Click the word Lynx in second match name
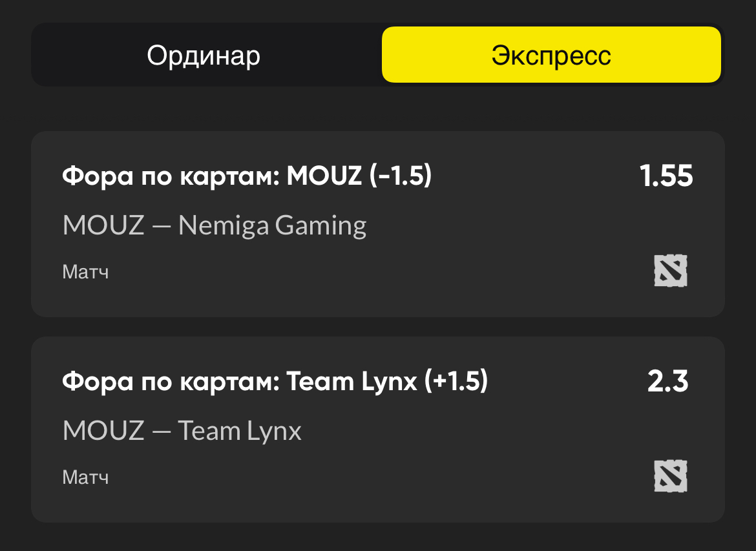 pos(274,431)
